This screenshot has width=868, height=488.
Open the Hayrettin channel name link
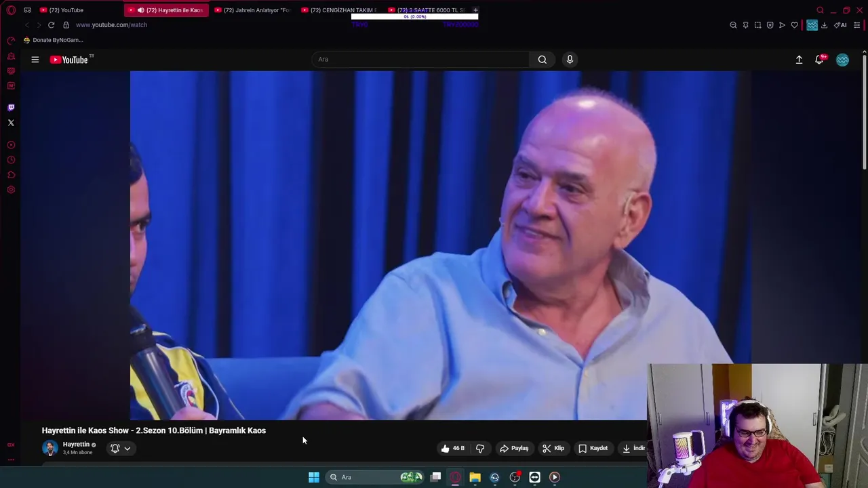tap(76, 445)
